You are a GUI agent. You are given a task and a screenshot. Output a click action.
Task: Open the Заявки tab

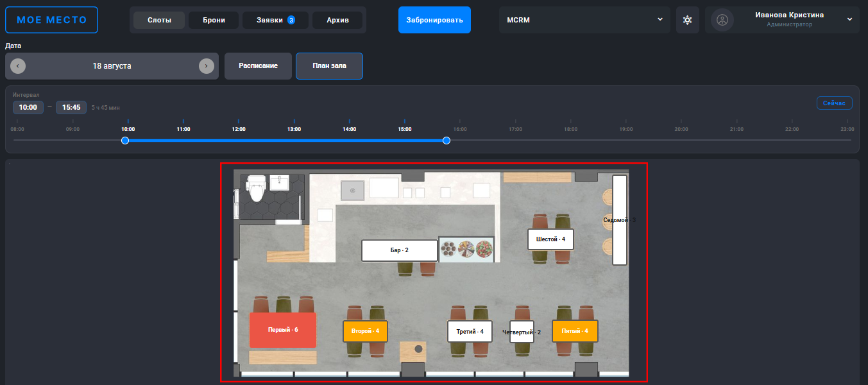tap(275, 20)
